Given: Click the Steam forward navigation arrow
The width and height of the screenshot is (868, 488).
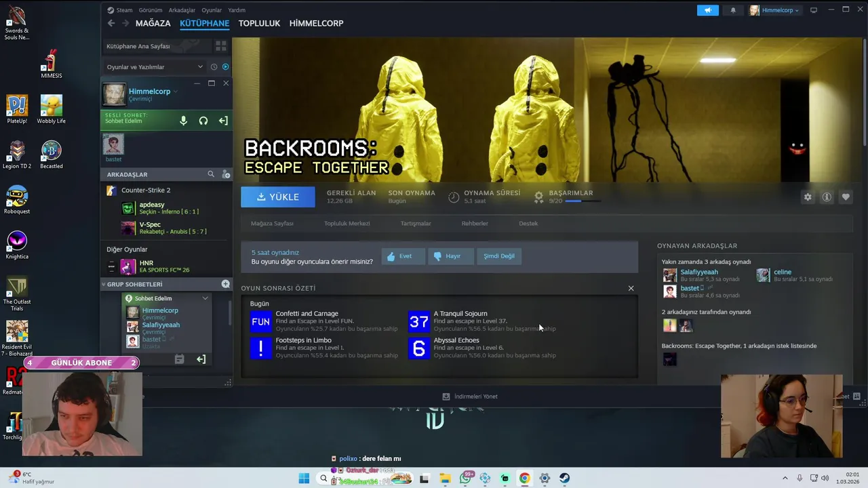Looking at the screenshot, I should click(x=125, y=23).
